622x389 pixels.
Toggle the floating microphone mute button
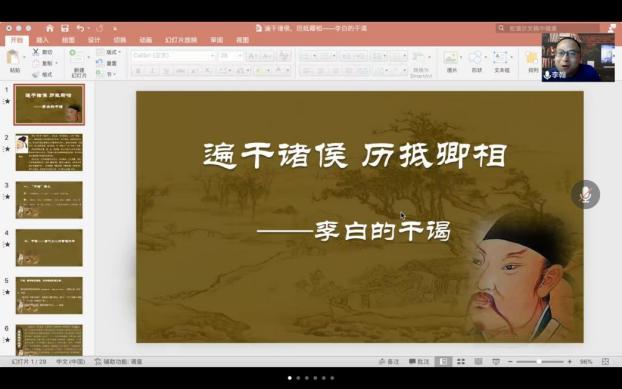point(585,194)
